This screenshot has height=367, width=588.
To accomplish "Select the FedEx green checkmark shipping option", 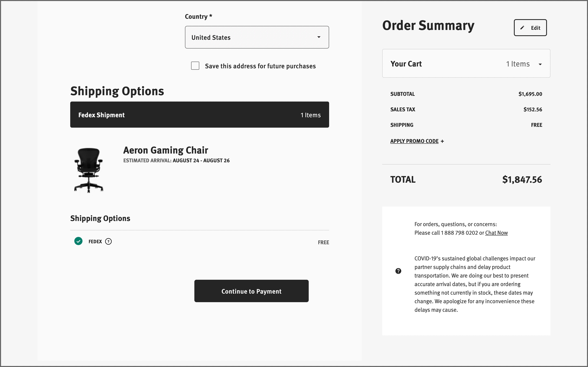I will pyautogui.click(x=78, y=241).
